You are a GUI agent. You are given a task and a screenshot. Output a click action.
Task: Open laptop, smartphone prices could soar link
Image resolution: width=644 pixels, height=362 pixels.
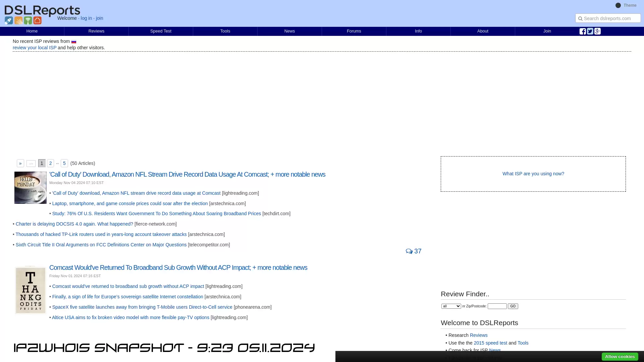click(130, 203)
